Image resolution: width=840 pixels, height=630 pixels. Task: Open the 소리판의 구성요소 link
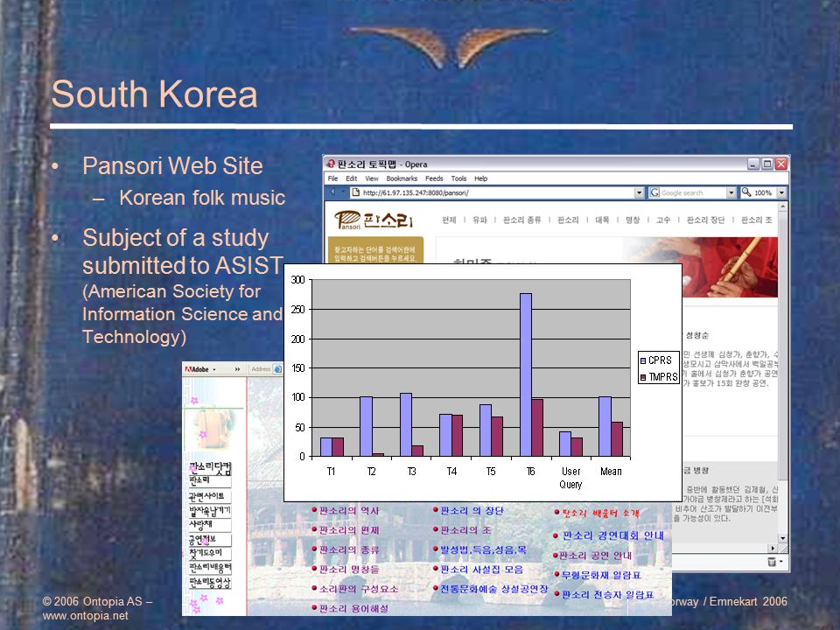(359, 589)
